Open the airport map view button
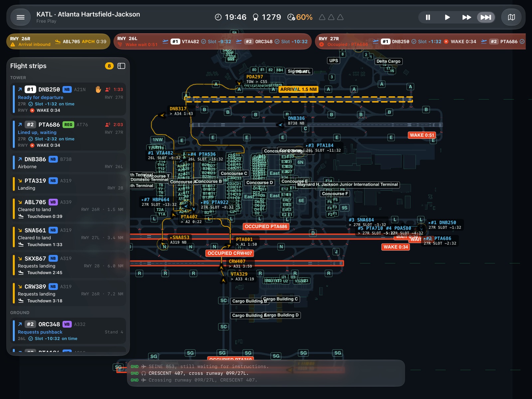Image resolution: width=532 pixels, height=399 pixels. click(511, 17)
